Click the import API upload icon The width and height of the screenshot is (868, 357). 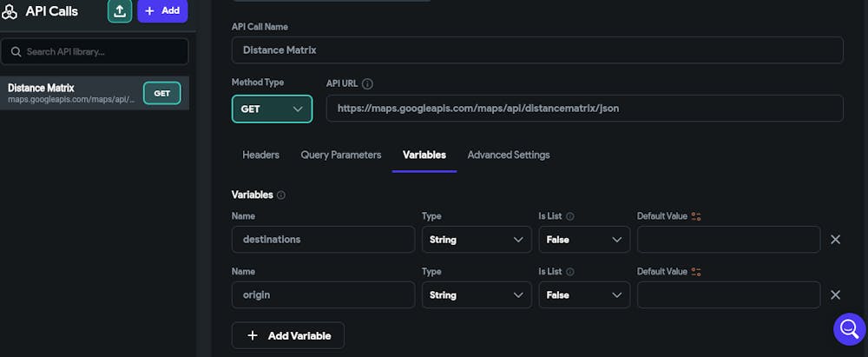click(120, 10)
